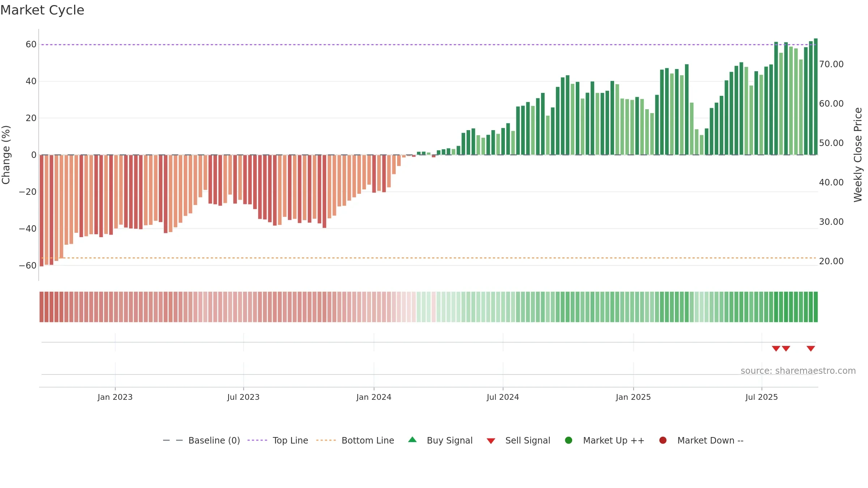Click the 70.00 price tick on the right
This screenshot has width=868, height=488.
pyautogui.click(x=831, y=64)
